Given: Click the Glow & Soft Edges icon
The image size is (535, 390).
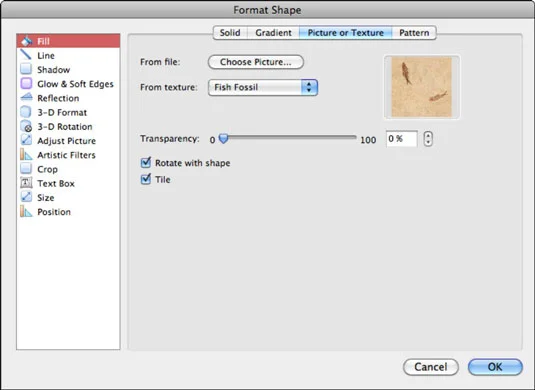Looking at the screenshot, I should point(26,83).
